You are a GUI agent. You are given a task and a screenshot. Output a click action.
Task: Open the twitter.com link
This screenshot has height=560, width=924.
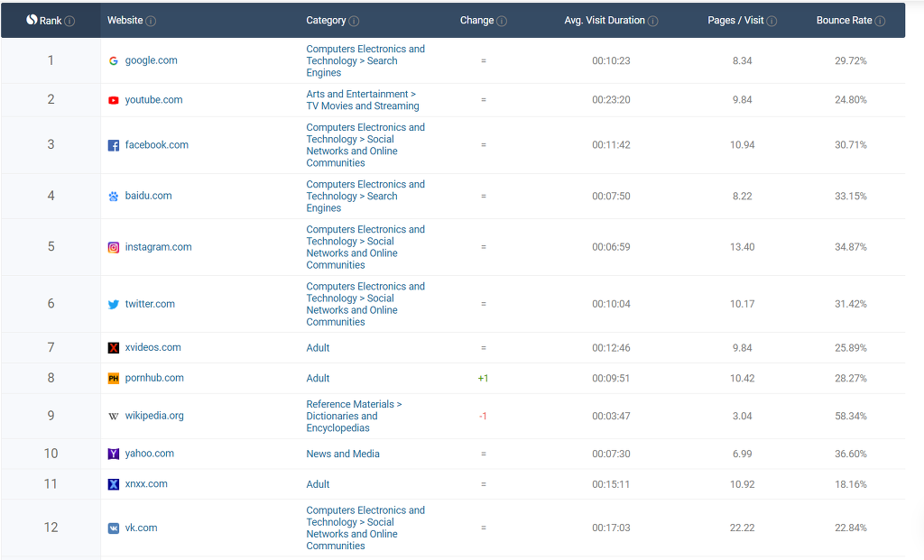tap(150, 304)
